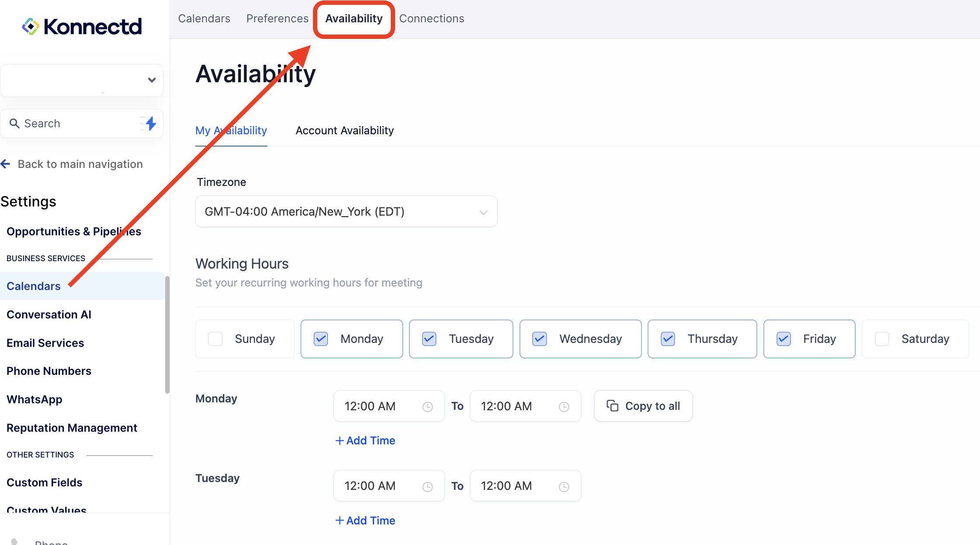Click the search magnifier icon
980x545 pixels.
(14, 124)
